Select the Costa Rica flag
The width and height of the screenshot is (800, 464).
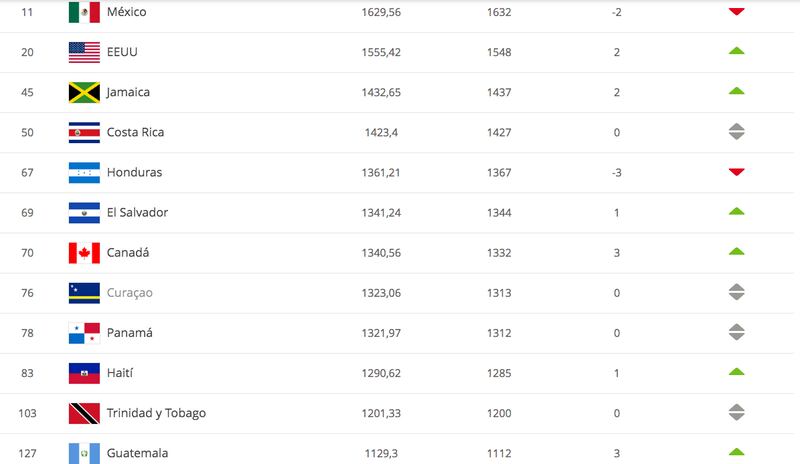[x=84, y=132]
